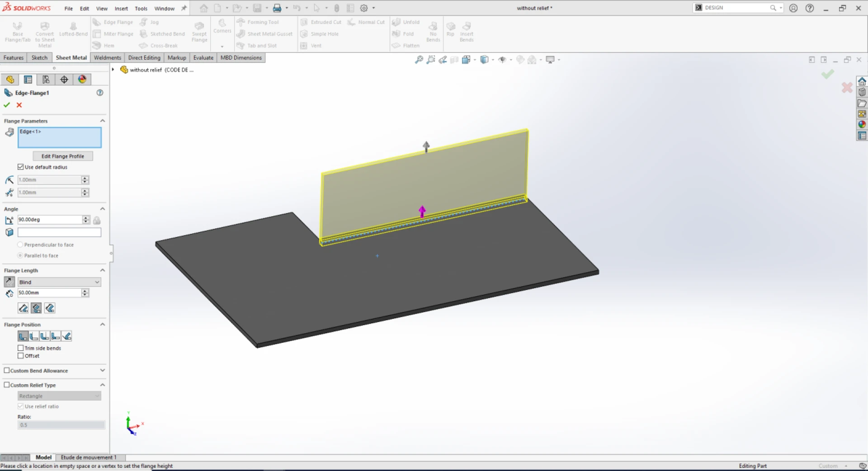The height and width of the screenshot is (471, 868).
Task: Open the Swept Flange tool
Action: click(199, 32)
